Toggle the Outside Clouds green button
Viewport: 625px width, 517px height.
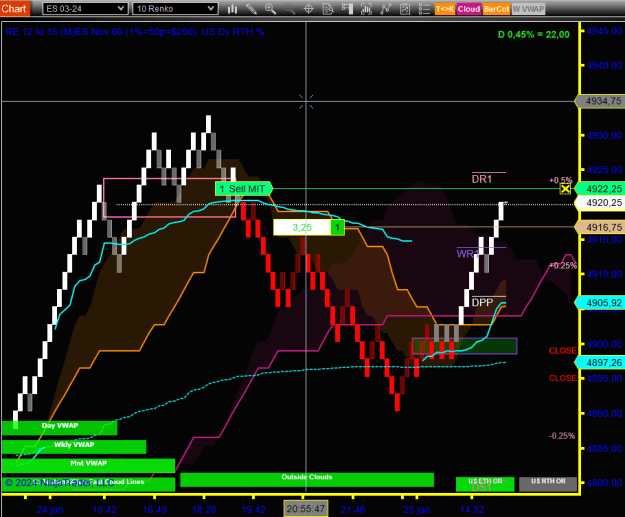307,480
